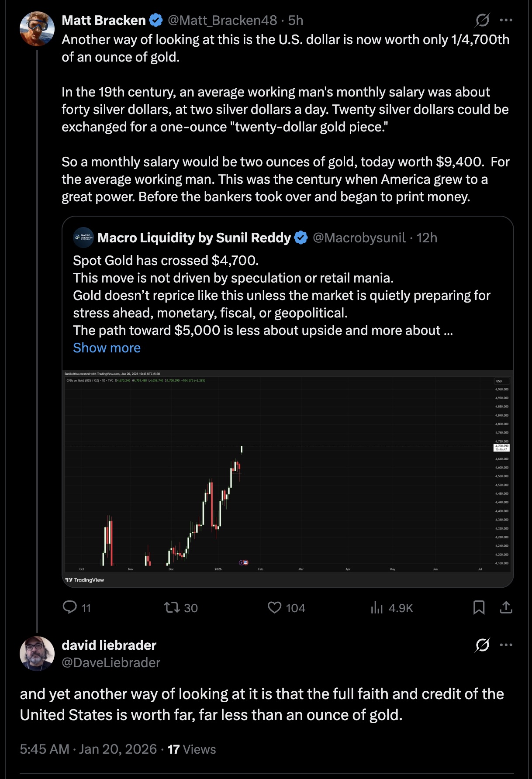Click Macro Liquidity by Sunil Reddy name
532x779 pixels.
(194, 238)
